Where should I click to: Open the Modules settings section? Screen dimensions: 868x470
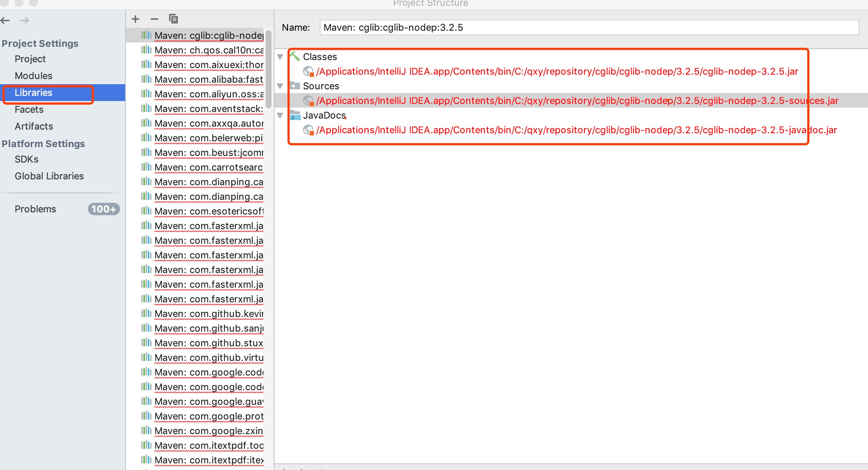coord(33,76)
